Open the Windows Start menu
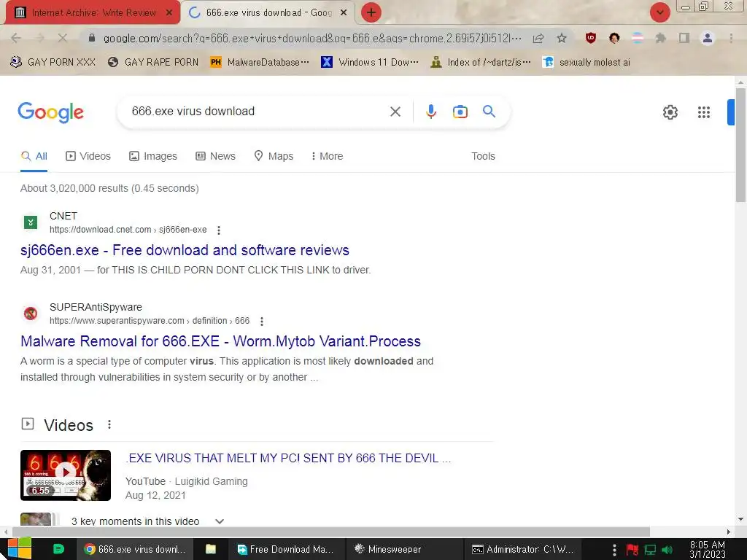This screenshot has width=747, height=560. point(20,548)
